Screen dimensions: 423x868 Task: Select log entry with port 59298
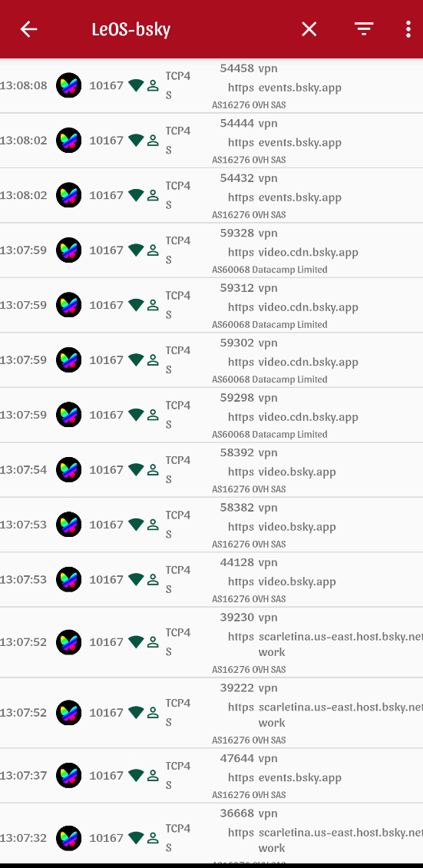211,415
